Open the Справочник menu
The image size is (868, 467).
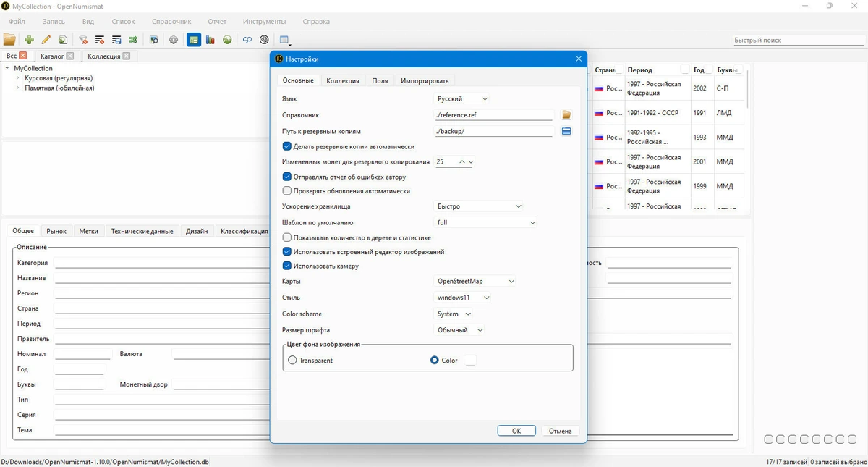coord(171,22)
